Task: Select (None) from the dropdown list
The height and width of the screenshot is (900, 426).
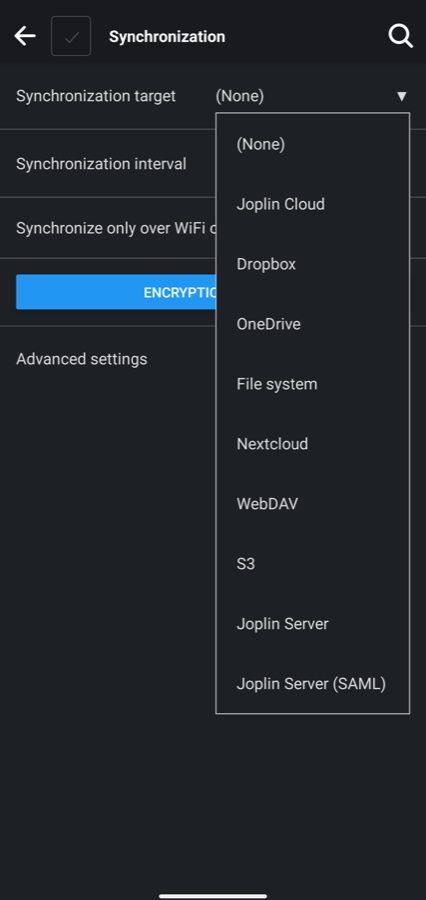Action: tap(312, 144)
